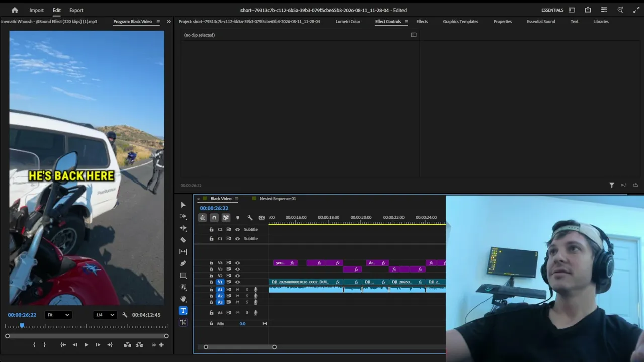
Task: Toggle the Effect Controls timeline view icon
Action: click(x=414, y=35)
